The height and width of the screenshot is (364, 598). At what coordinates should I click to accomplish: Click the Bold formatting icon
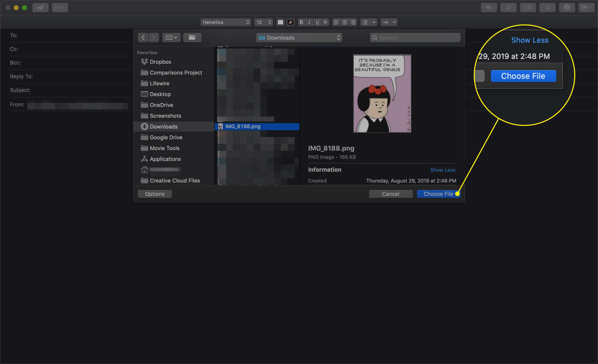(x=300, y=22)
